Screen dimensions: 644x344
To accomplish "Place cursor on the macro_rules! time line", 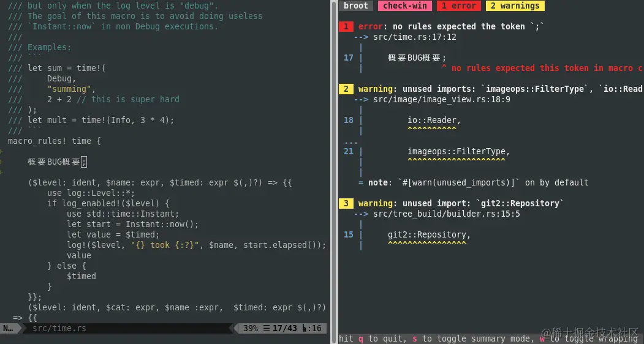I will (54, 141).
